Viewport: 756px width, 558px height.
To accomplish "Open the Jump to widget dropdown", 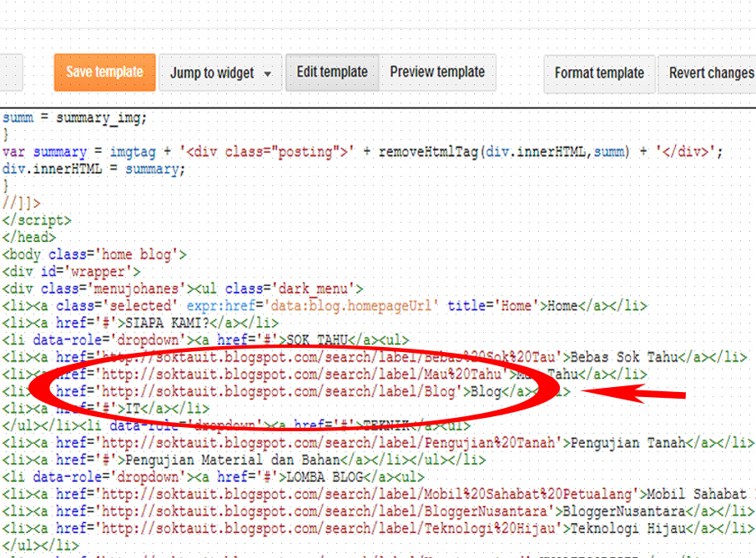I will pos(220,73).
